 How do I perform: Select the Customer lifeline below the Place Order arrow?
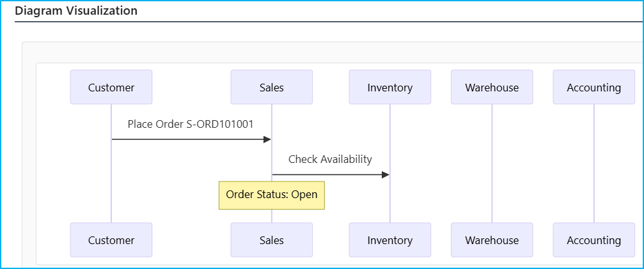click(x=111, y=185)
